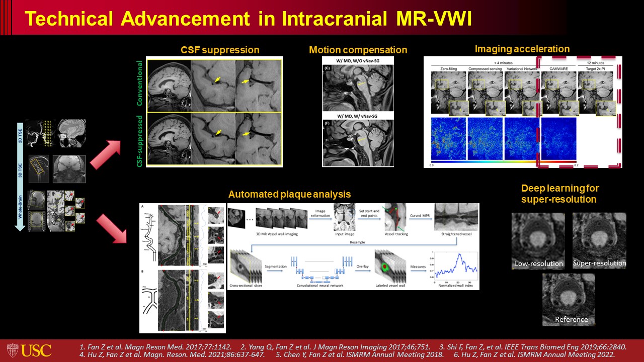Select the CSF suppression heading
The width and height of the screenshot is (644, 362).
(x=220, y=50)
